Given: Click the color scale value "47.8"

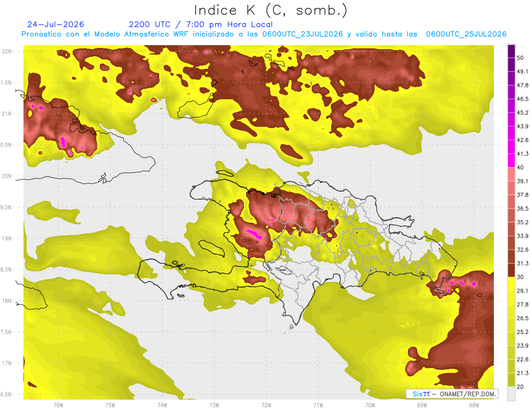Looking at the screenshot, I should (x=523, y=86).
